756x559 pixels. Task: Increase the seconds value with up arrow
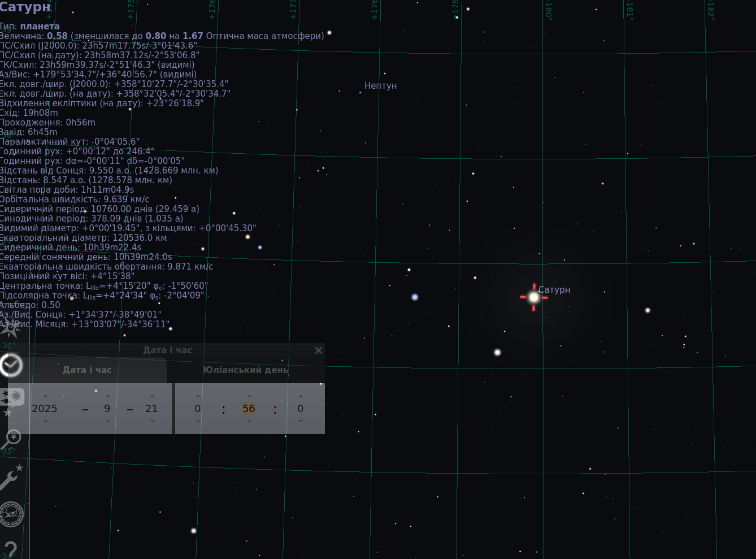coord(301,396)
